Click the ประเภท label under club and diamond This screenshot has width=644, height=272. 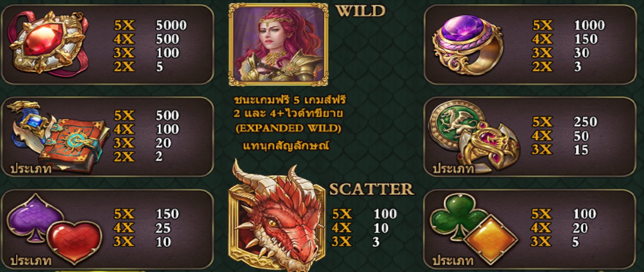click(453, 261)
